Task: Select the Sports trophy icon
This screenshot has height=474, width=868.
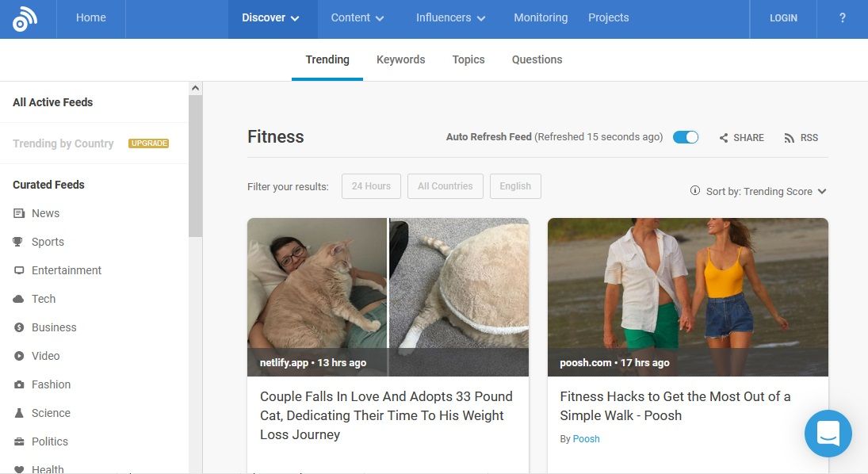Action: pos(19,242)
